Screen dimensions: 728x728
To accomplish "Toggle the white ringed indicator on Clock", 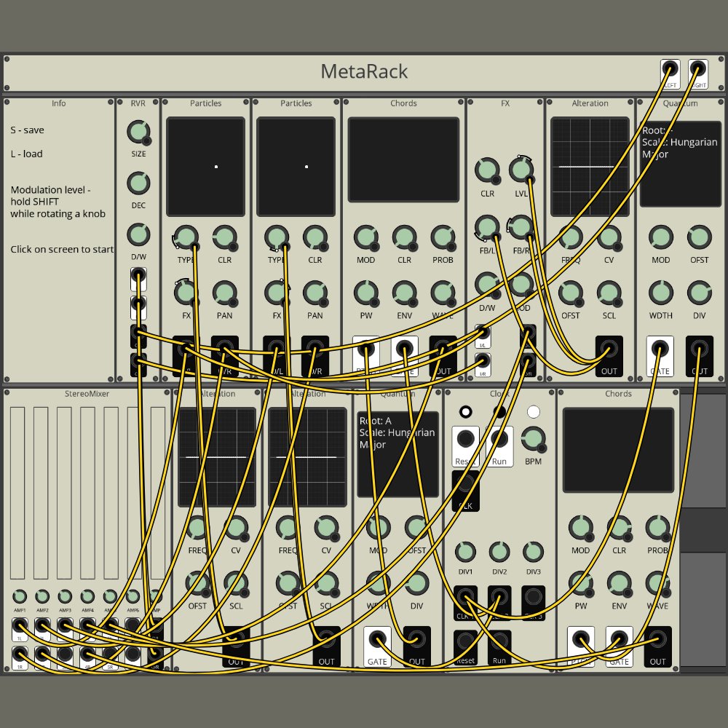I will [465, 412].
